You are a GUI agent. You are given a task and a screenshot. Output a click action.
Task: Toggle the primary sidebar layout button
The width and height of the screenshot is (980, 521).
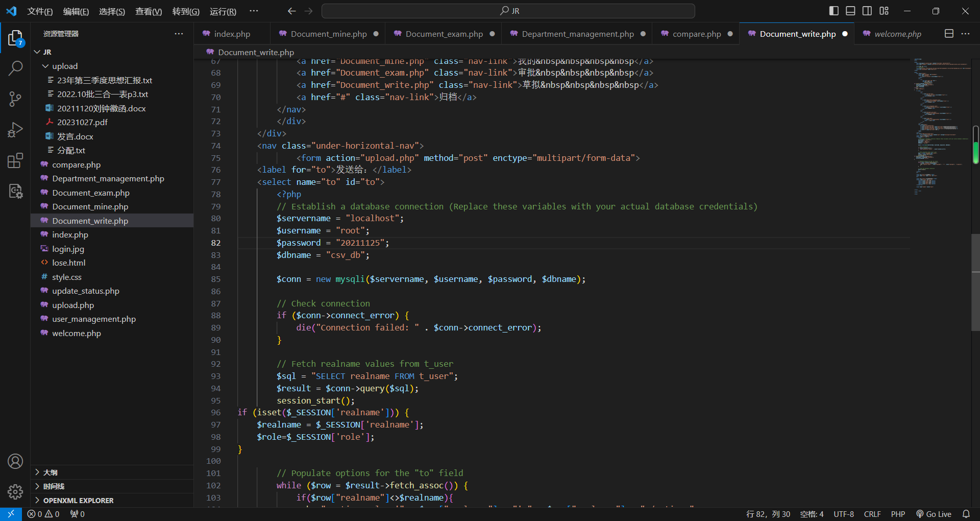[x=834, y=11]
